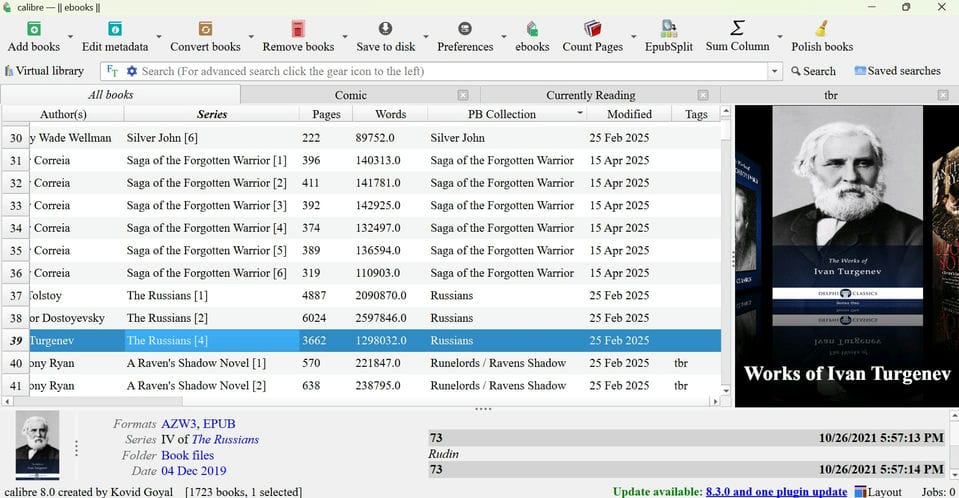Choose the Save to disk icon
959x498 pixels.
coord(385,29)
